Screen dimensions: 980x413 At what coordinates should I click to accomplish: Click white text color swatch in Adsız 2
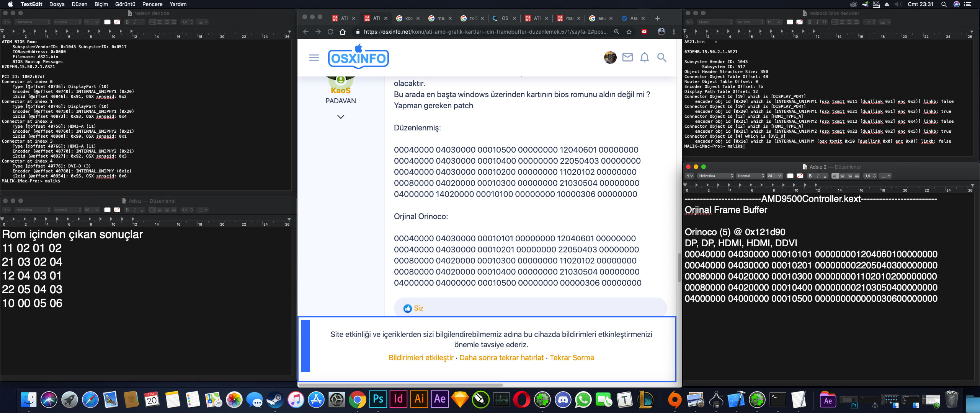(790, 176)
